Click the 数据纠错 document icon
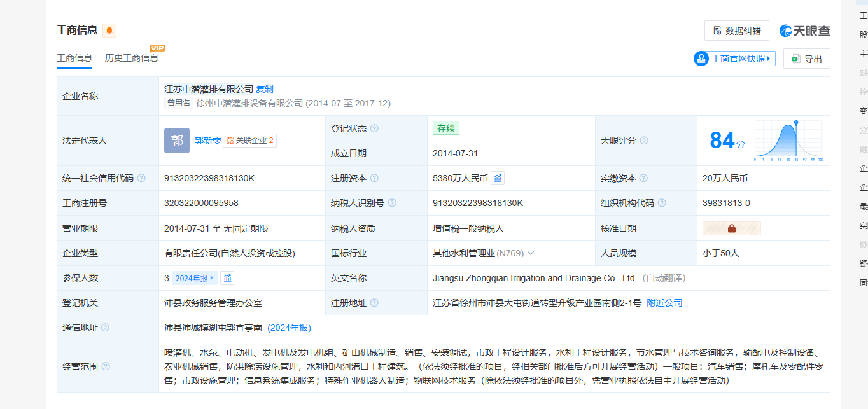 (717, 31)
